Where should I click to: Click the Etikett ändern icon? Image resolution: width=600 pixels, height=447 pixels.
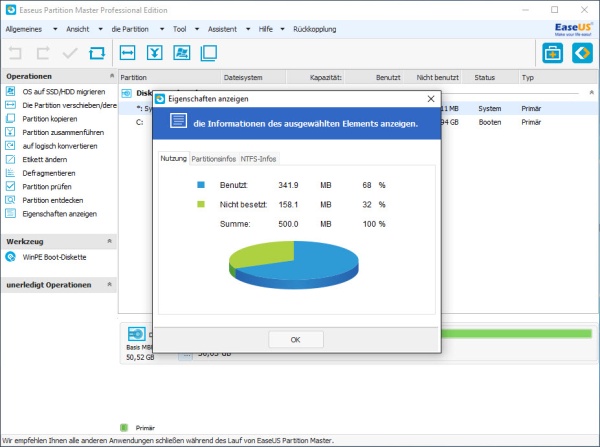point(10,159)
